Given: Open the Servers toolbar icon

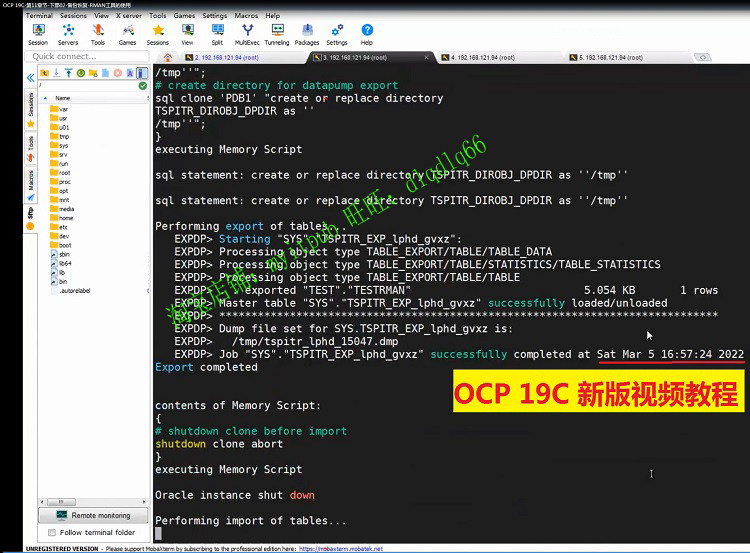Looking at the screenshot, I should tap(68, 31).
